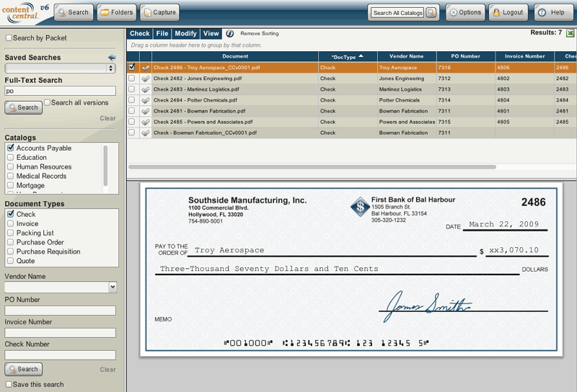The width and height of the screenshot is (577, 392).
Task: Click Clear link under Full-Text Search
Action: (x=107, y=118)
